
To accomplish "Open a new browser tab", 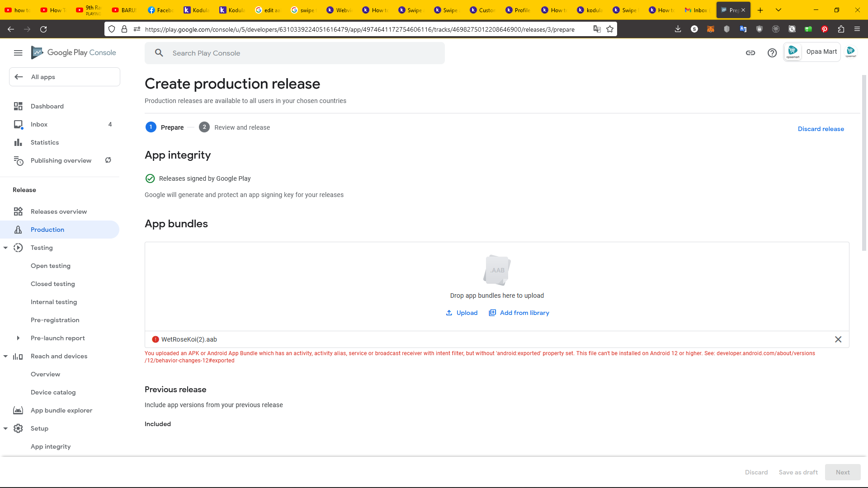I will 760,10.
